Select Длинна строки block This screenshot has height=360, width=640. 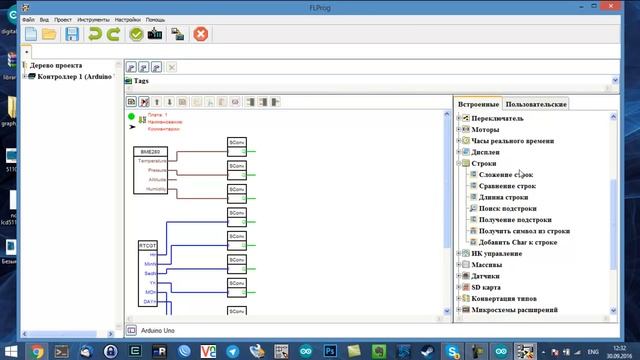(503, 197)
